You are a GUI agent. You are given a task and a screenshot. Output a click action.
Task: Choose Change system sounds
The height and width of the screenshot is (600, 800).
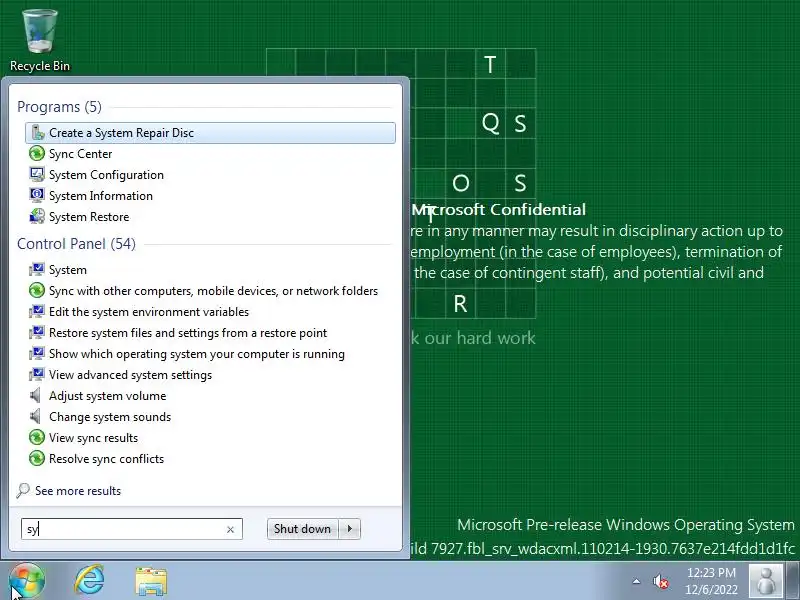pos(110,416)
